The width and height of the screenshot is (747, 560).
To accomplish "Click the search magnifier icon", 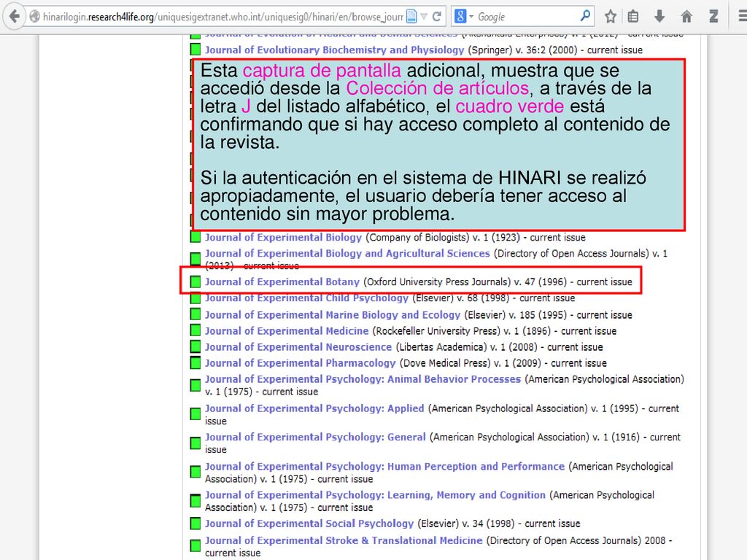I will [x=585, y=16].
